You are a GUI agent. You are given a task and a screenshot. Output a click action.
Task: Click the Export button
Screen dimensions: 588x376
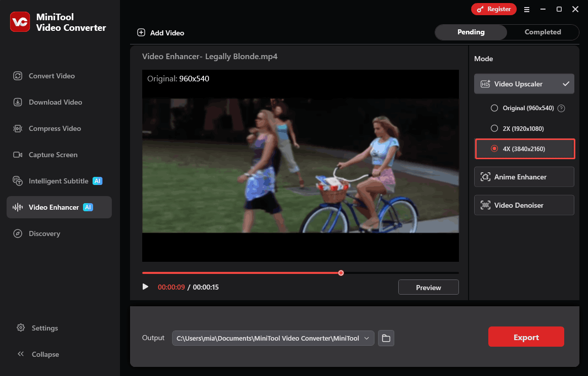coord(526,337)
